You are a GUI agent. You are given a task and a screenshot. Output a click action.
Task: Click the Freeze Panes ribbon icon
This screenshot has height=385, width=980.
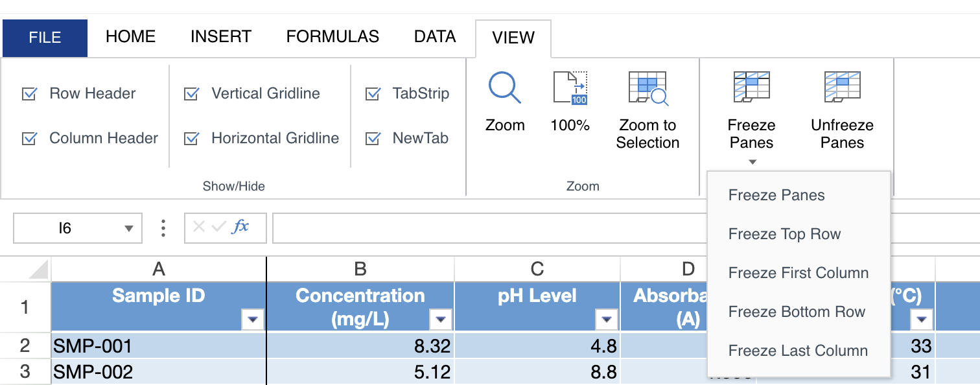tap(751, 87)
